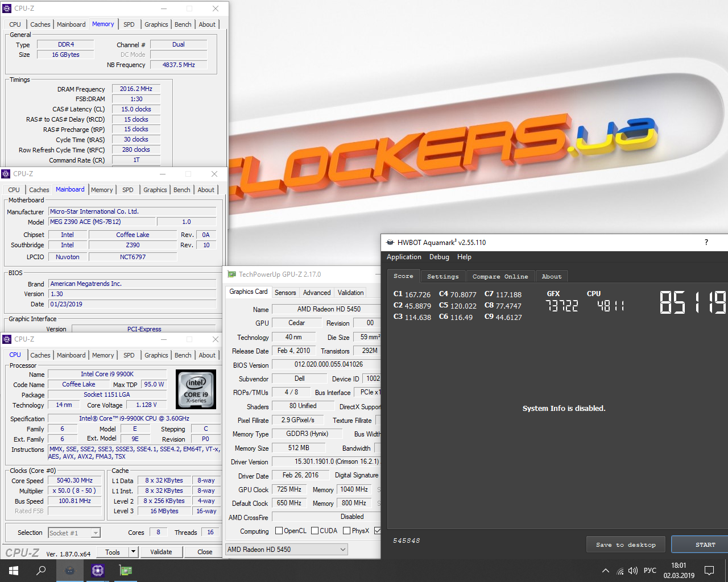The width and height of the screenshot is (728, 582).
Task: Click the Windows Start button
Action: [14, 571]
